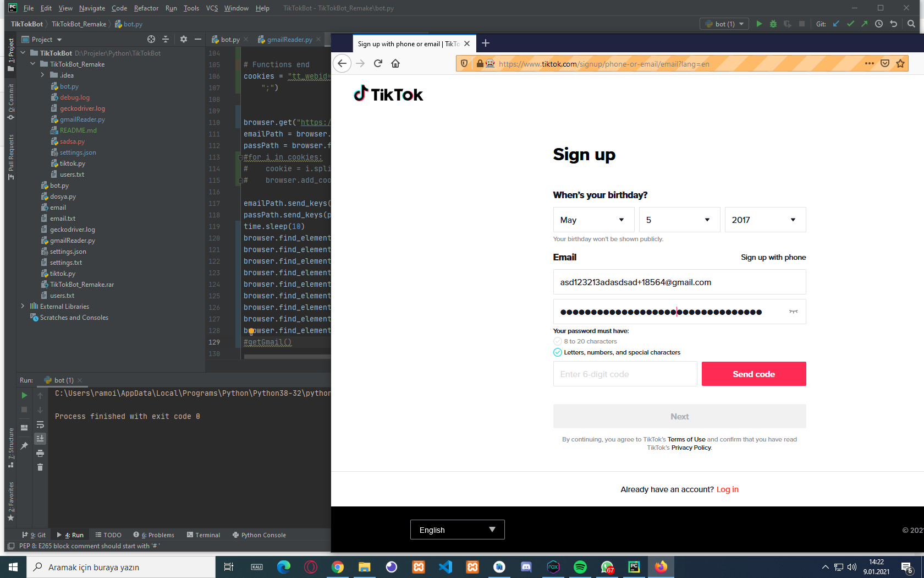
Task: Open the birthday year dropdown showing 2017
Action: pos(766,220)
